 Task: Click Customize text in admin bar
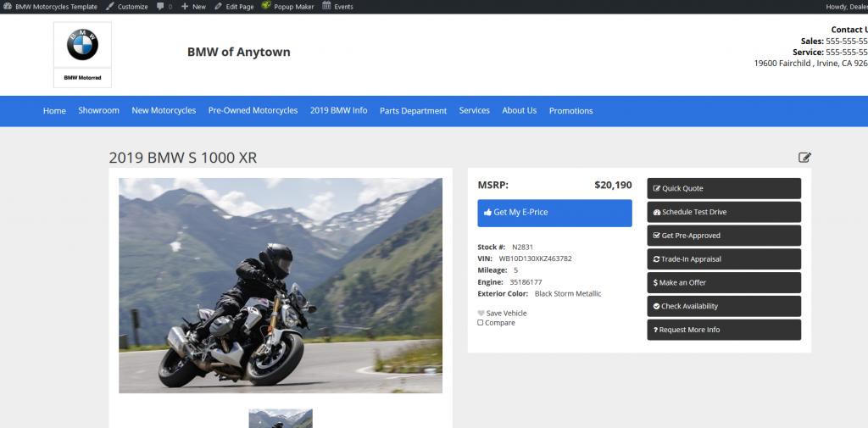point(133,7)
